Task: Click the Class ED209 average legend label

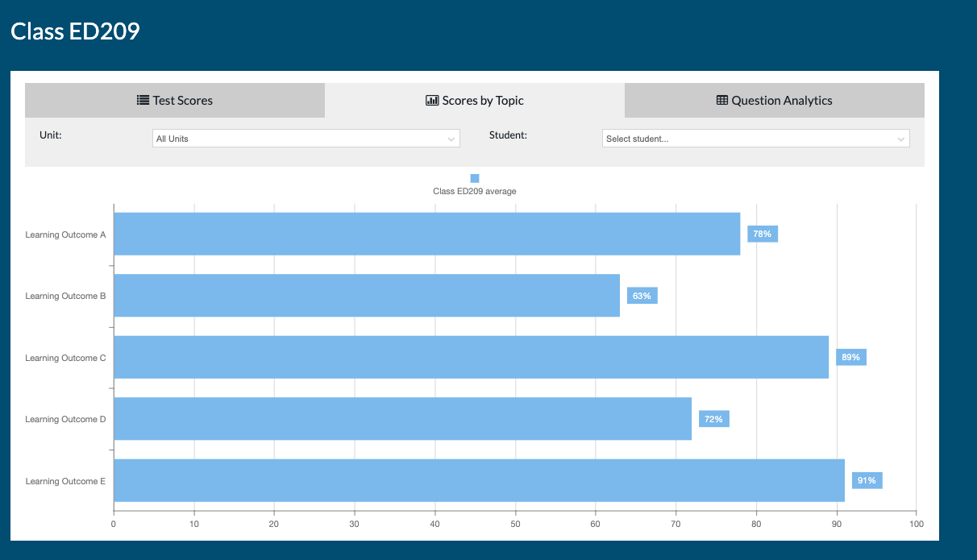Action: click(x=475, y=192)
